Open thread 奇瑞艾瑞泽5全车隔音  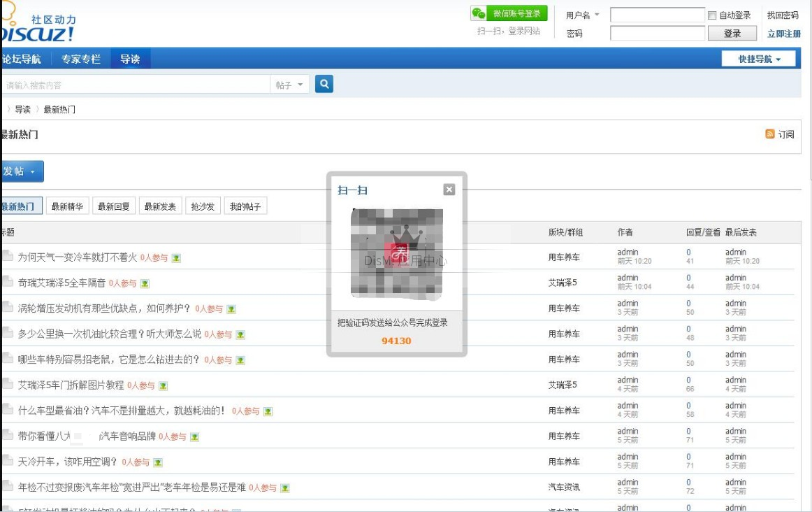coord(61,283)
